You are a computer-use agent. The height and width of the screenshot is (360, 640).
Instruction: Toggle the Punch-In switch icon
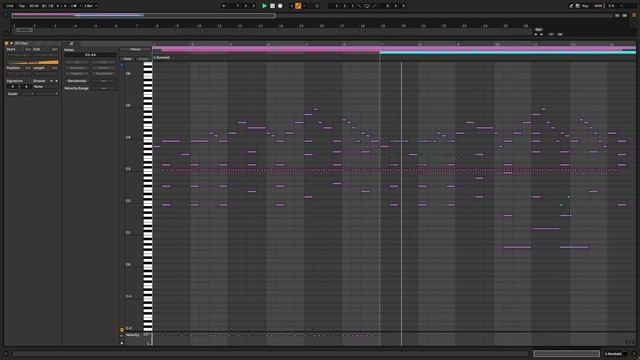[x=359, y=6]
